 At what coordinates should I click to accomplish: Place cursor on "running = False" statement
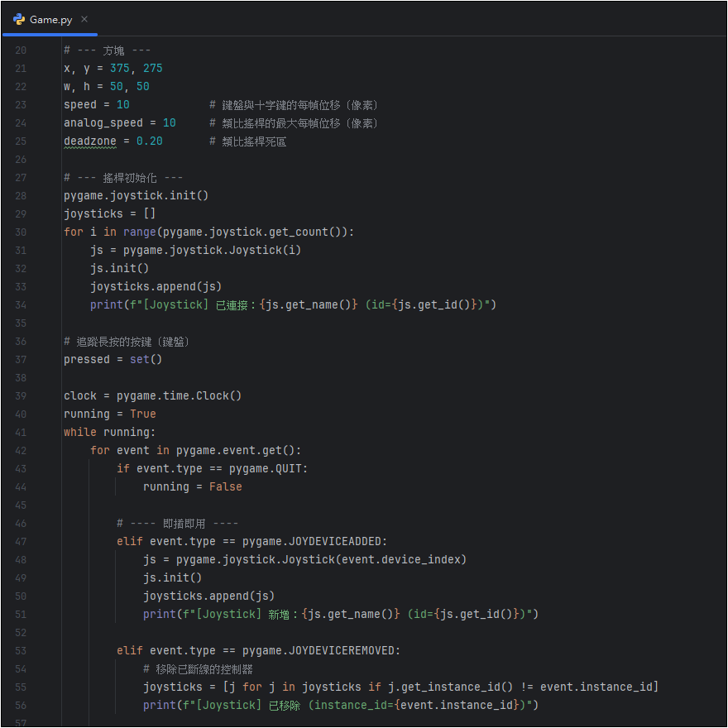192,486
